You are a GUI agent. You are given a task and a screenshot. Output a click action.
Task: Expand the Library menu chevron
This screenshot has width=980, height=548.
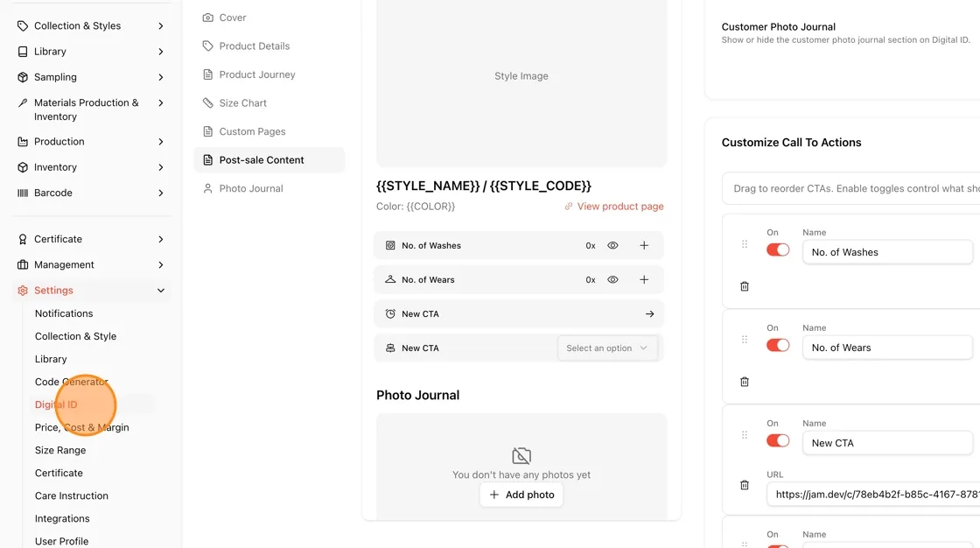[161, 52]
